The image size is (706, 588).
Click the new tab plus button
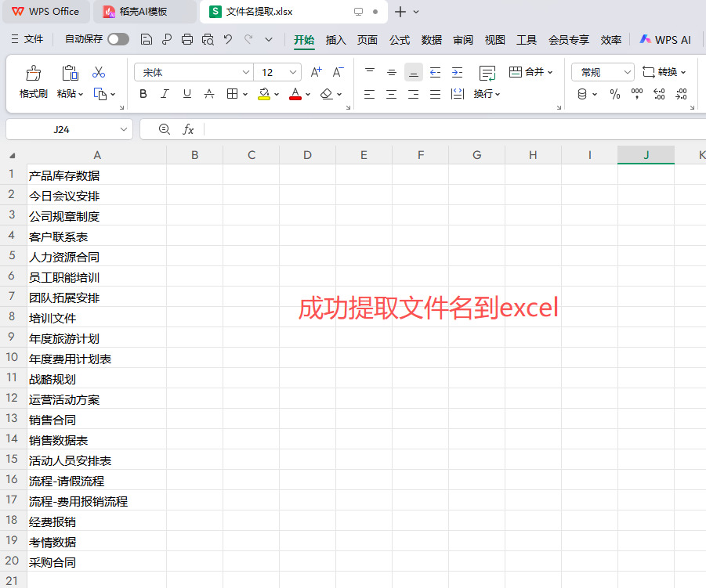pos(400,12)
